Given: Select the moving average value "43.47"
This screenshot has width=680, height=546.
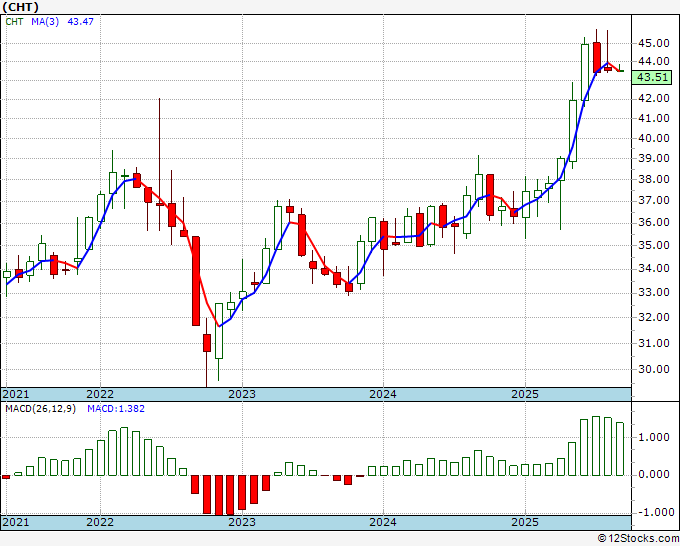Looking at the screenshot, I should click(x=81, y=21).
